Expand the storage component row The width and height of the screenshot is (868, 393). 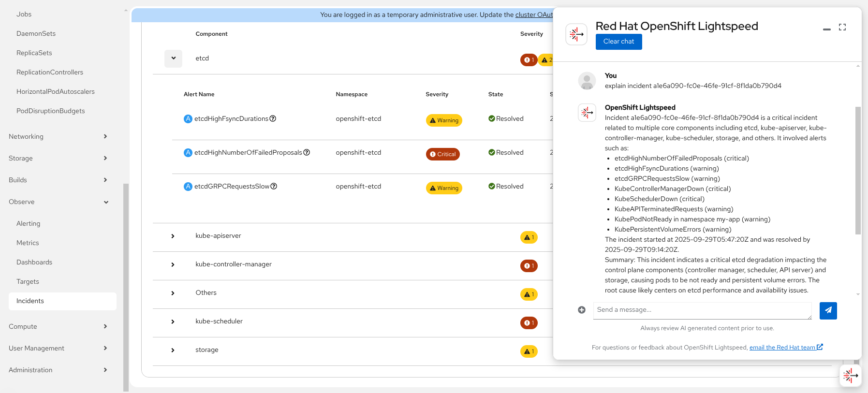point(173,350)
